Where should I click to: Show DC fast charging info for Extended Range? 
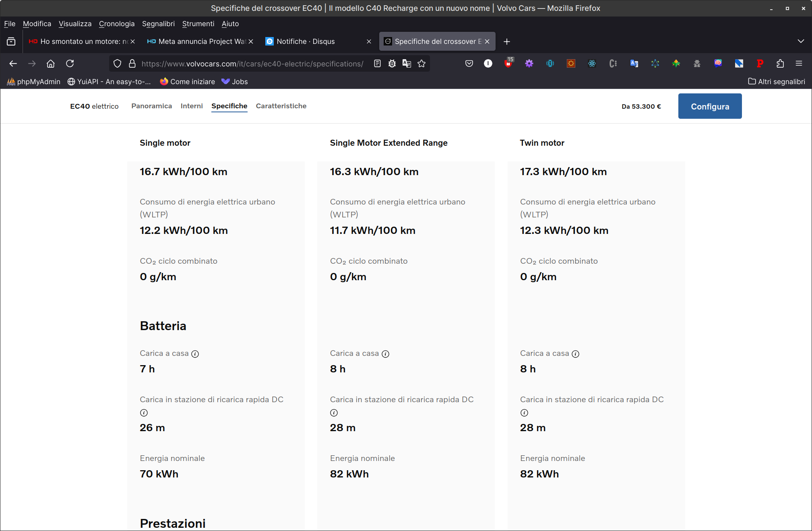click(x=334, y=413)
